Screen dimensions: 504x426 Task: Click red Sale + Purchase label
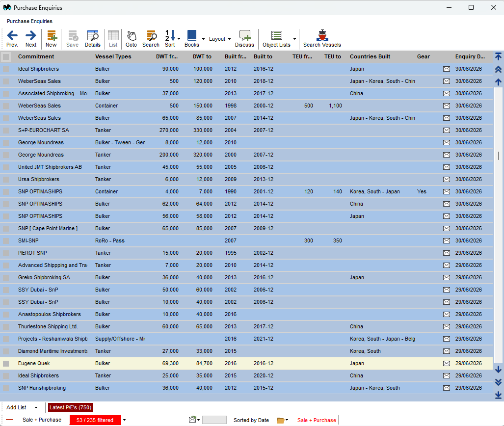(x=317, y=420)
